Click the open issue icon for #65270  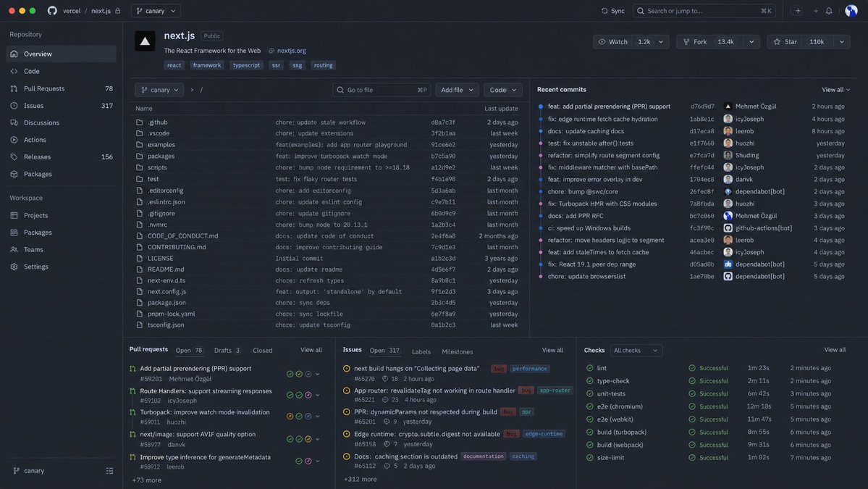(347, 368)
